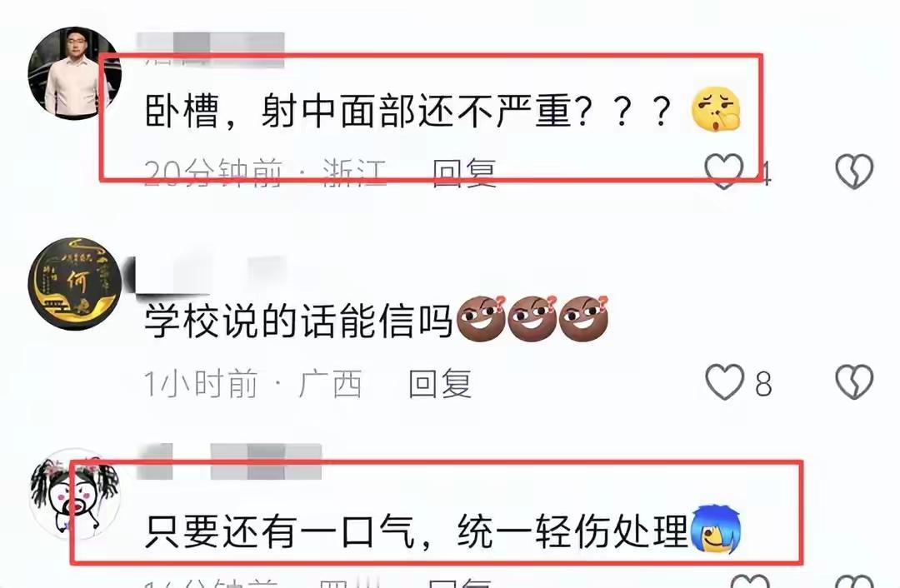The image size is (900, 588).
Task: Select 只要还有一口气，统一轻伤处理 comment text
Action: [x=416, y=531]
